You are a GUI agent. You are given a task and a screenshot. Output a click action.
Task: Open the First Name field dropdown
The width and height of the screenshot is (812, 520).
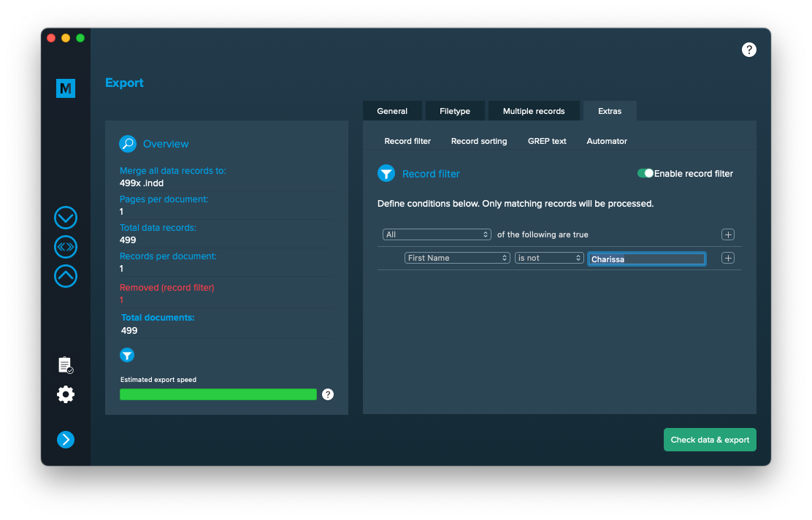coord(457,258)
